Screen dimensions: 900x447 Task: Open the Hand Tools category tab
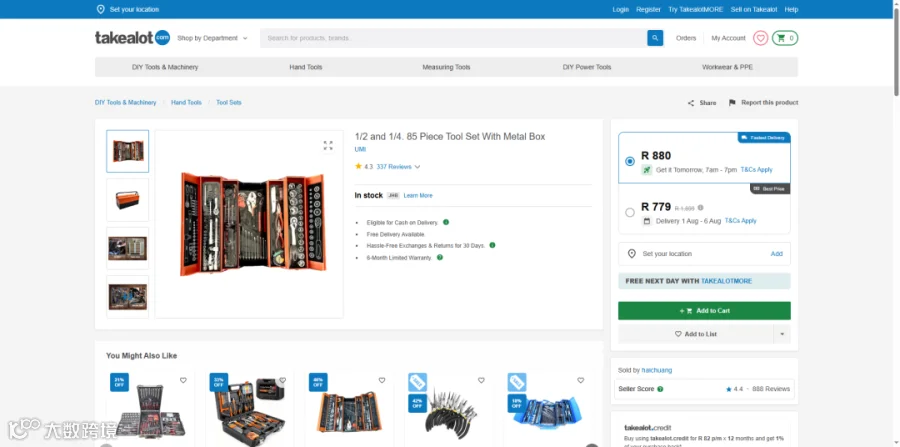click(x=305, y=67)
